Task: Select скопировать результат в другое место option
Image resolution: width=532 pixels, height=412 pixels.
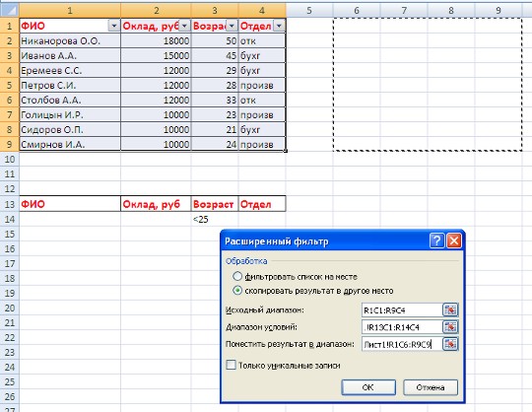Action: tap(237, 291)
